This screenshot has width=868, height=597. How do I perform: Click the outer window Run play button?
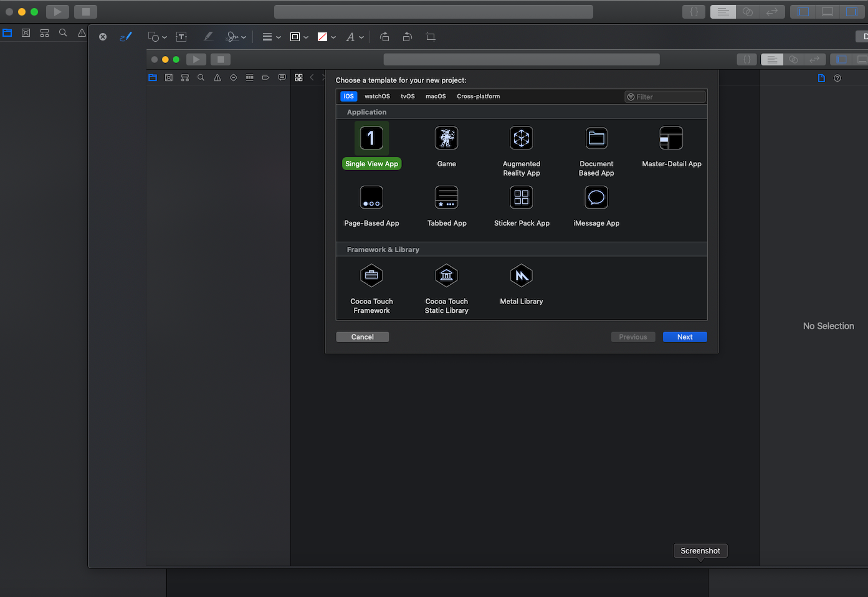(57, 12)
